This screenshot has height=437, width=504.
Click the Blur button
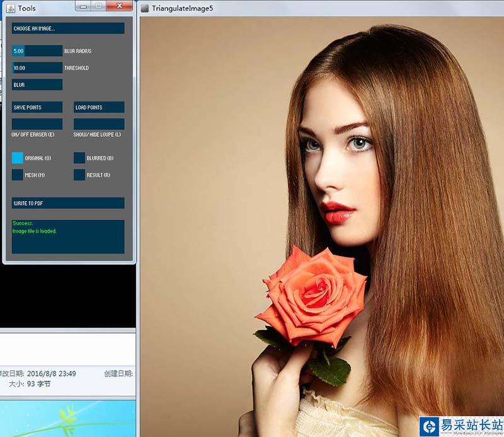coord(37,84)
